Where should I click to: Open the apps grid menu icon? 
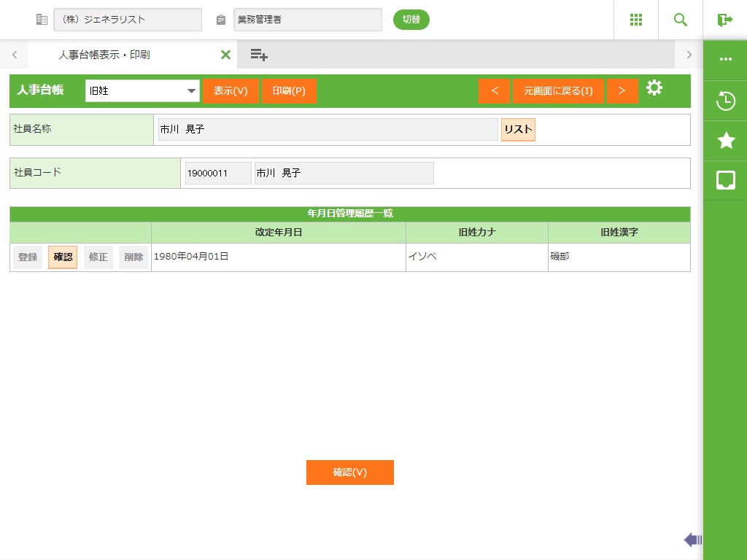[636, 20]
